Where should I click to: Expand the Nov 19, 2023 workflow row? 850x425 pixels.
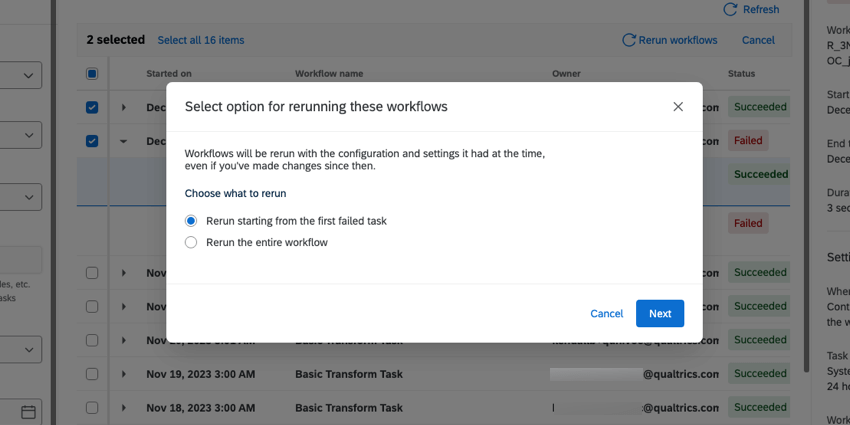click(x=124, y=374)
